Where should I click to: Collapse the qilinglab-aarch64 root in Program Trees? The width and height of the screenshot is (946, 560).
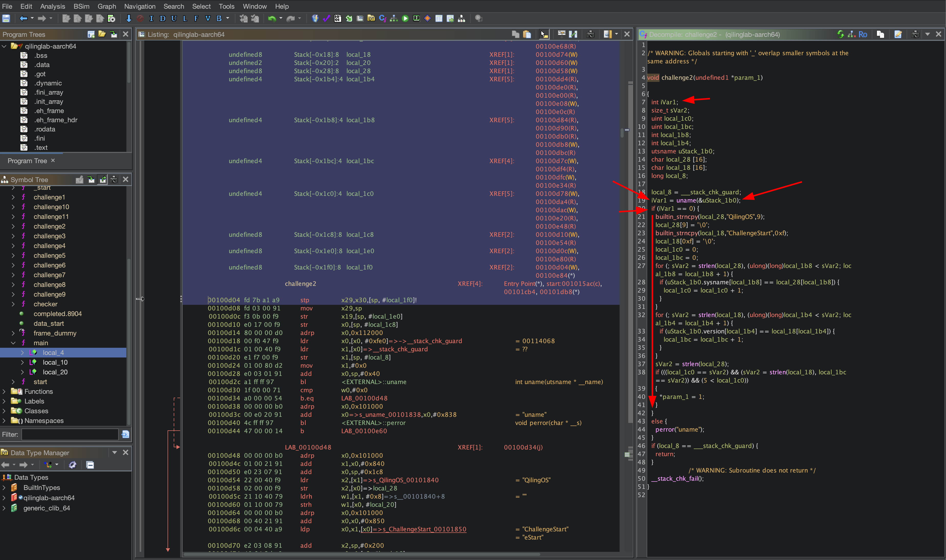coord(4,46)
